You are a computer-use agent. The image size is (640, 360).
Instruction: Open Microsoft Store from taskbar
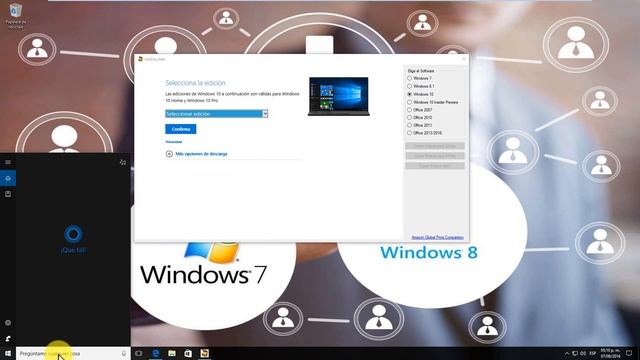(188, 353)
